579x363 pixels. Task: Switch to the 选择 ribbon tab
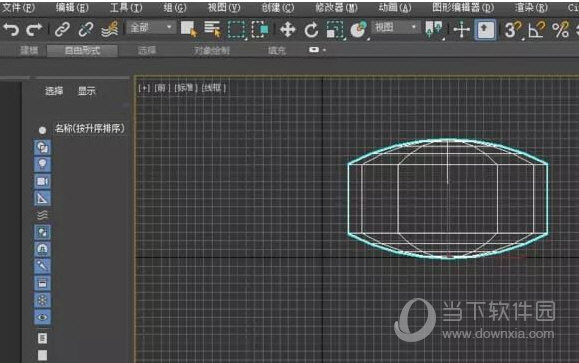(x=147, y=50)
